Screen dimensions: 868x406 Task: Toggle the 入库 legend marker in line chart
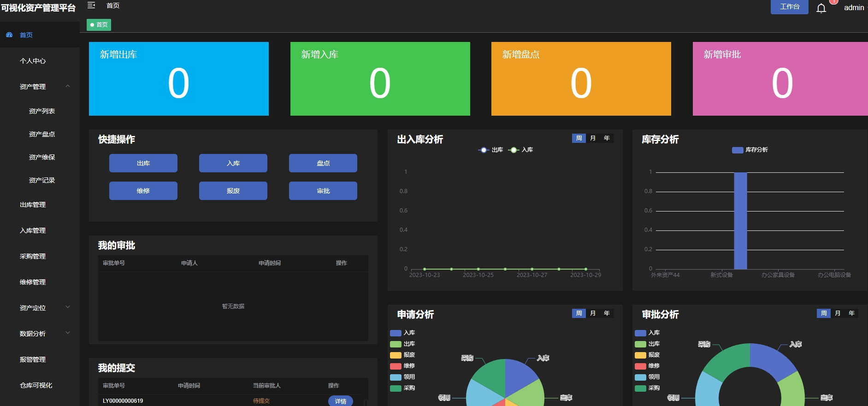pyautogui.click(x=514, y=150)
